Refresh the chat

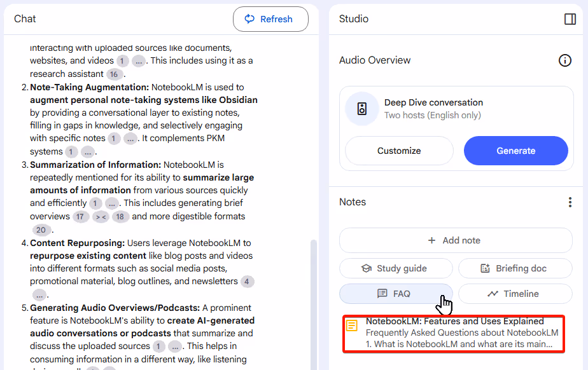270,19
